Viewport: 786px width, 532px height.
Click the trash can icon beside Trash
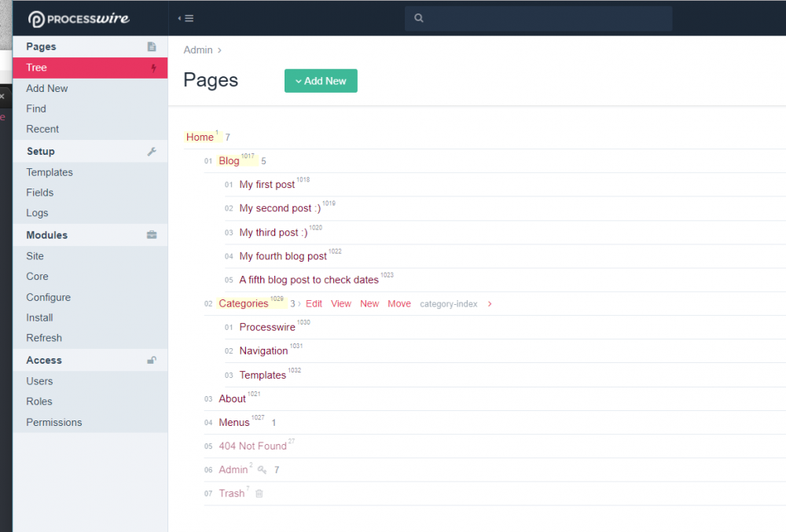pyautogui.click(x=259, y=493)
